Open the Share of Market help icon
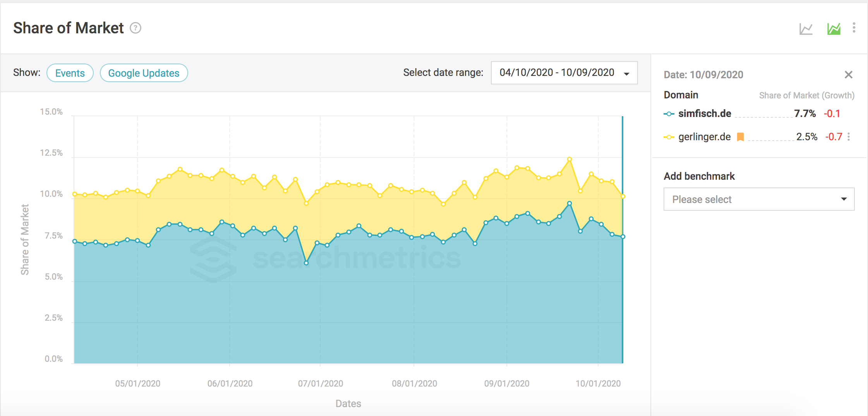The image size is (868, 416). (136, 28)
